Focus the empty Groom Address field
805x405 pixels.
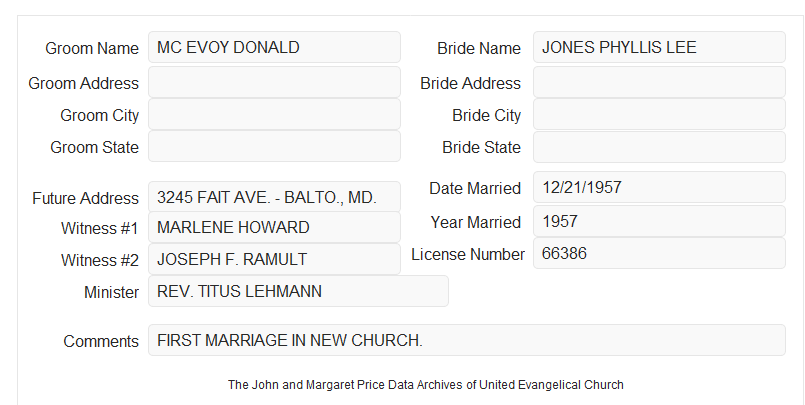tap(274, 82)
